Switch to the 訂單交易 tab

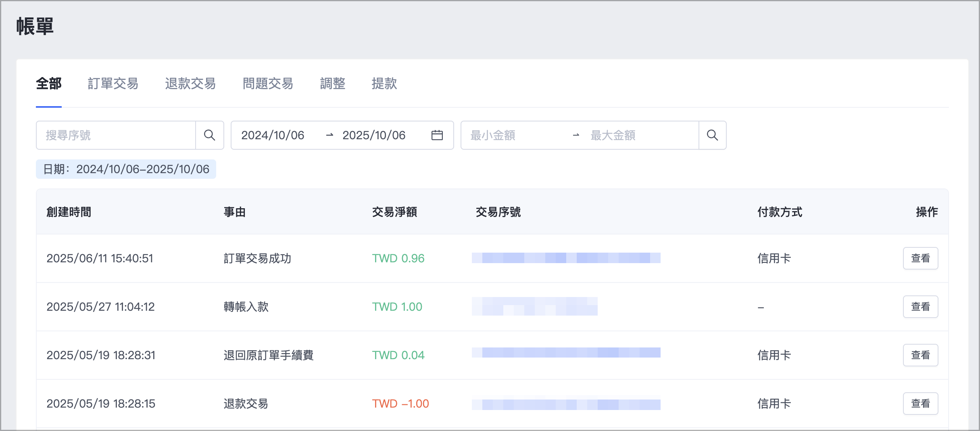(x=113, y=84)
